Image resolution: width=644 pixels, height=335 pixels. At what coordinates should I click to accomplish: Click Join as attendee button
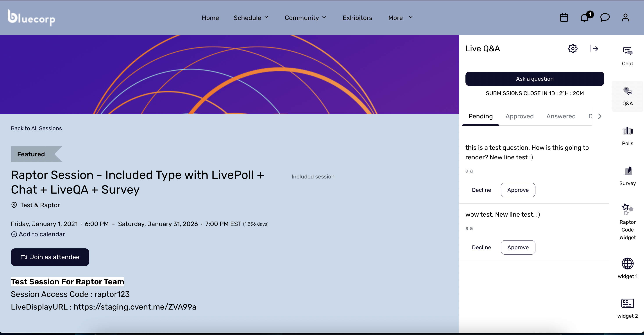[50, 257]
